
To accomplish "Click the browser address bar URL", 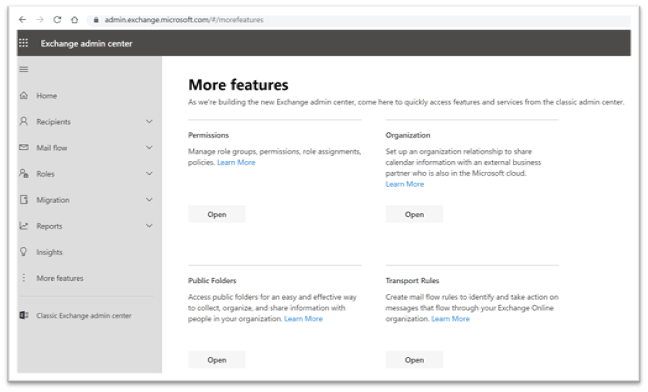I will (x=183, y=19).
